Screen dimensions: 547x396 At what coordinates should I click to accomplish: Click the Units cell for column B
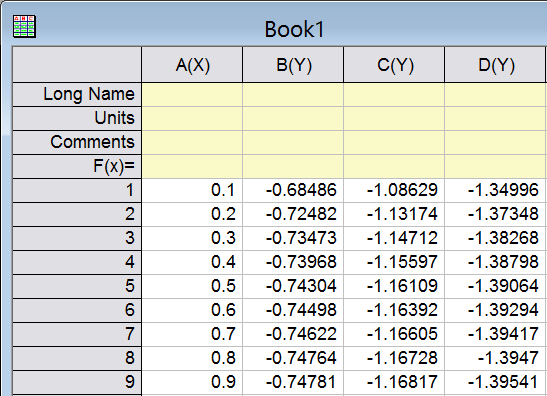tap(293, 119)
